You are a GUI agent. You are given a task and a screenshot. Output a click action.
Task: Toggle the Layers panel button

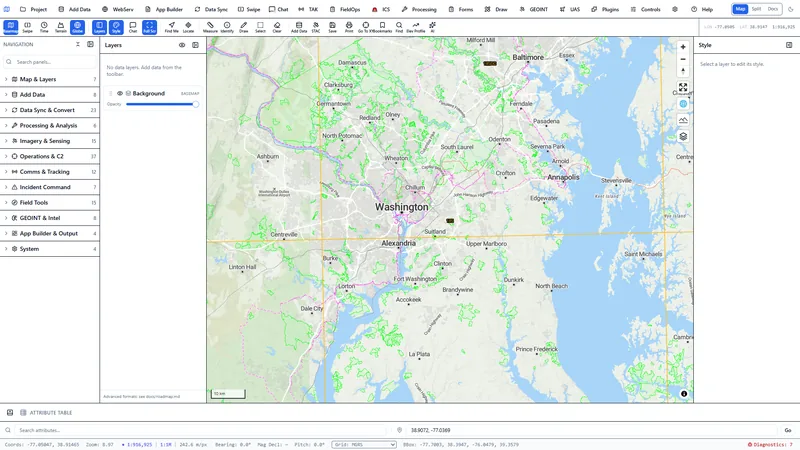click(x=99, y=27)
